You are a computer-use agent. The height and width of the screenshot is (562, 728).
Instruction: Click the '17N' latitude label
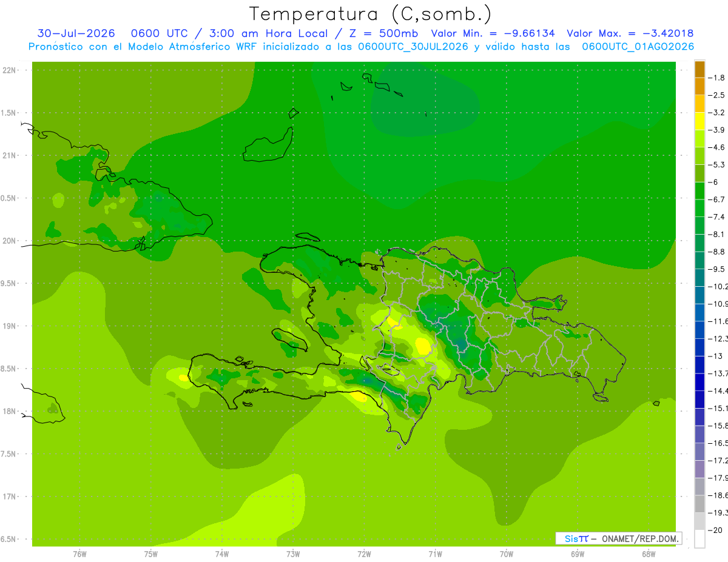[x=10, y=497]
